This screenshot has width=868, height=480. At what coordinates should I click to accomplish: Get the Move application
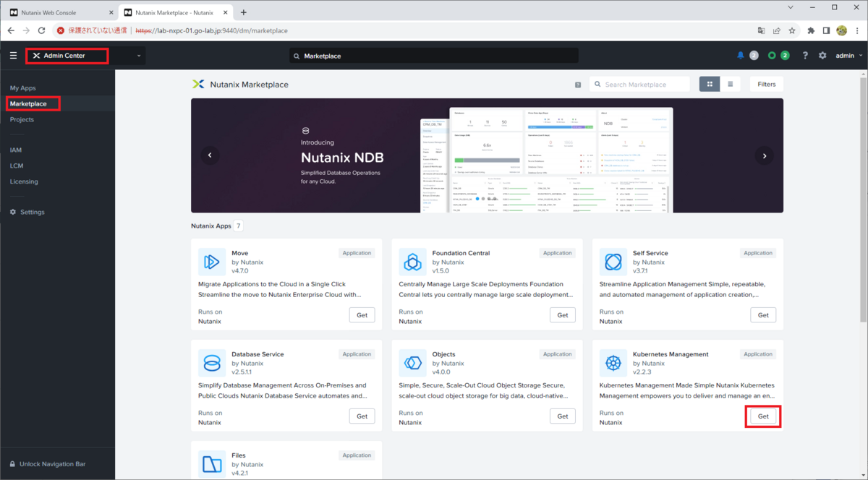[x=362, y=315]
